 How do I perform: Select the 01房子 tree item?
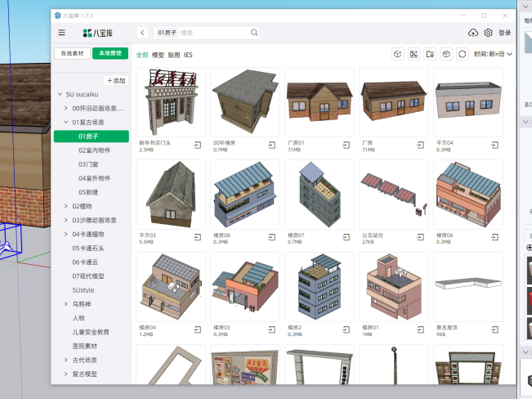pos(92,137)
